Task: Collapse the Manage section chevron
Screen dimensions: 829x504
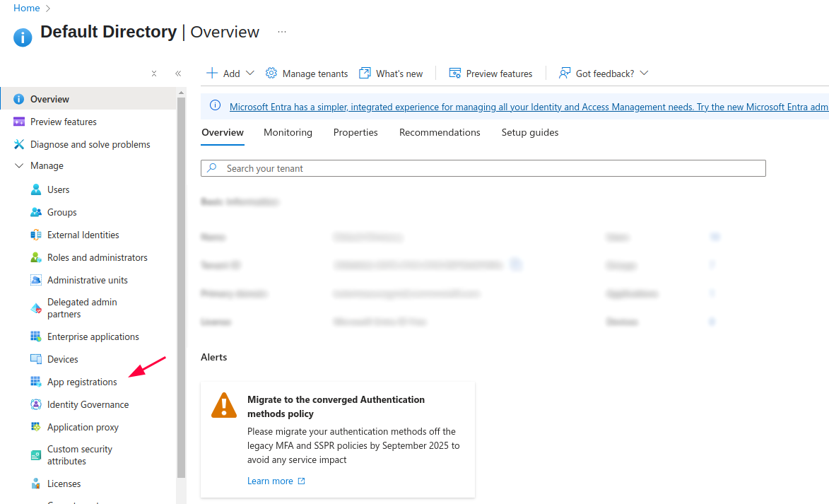Action: [x=19, y=166]
